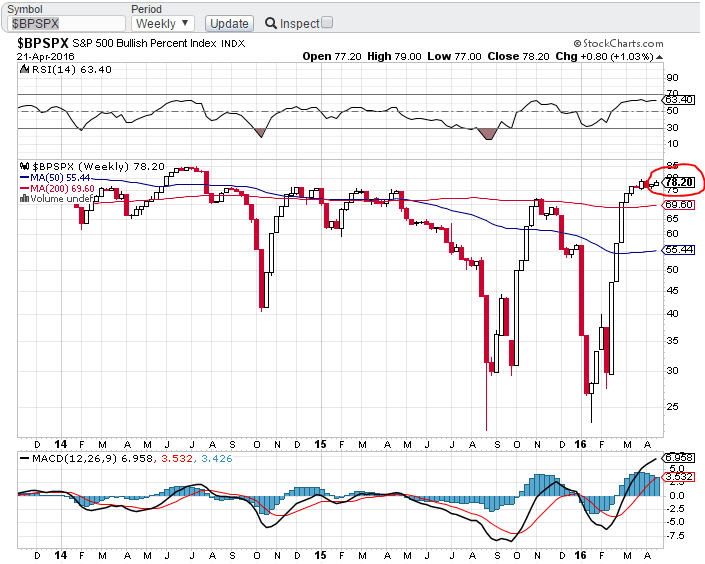This screenshot has width=705, height=564.
Task: Select the $BPSPX symbol input field
Action: point(67,23)
